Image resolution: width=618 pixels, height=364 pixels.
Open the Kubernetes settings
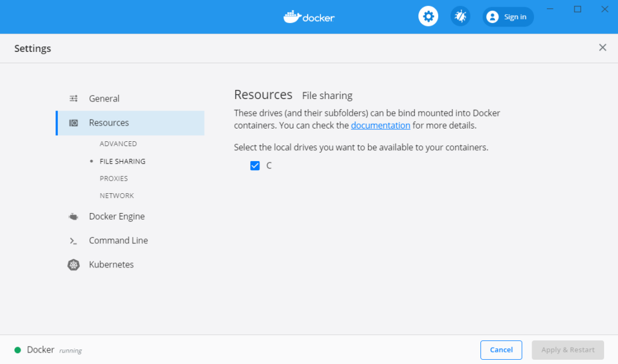[111, 264]
